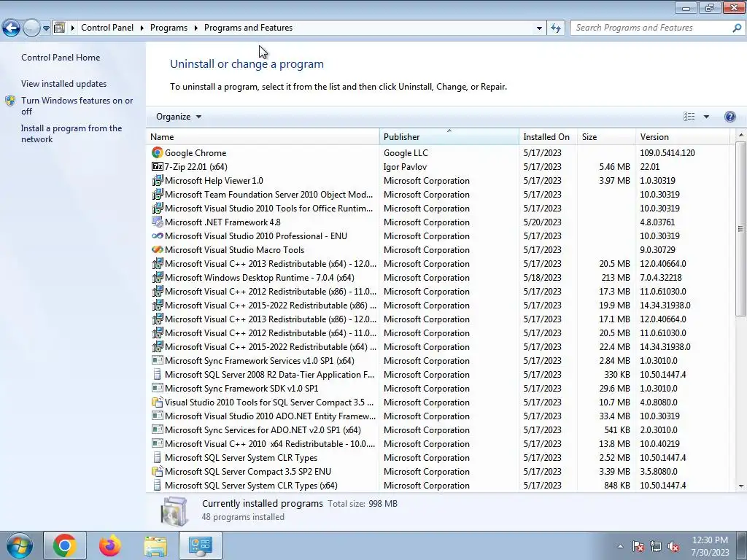Refresh the Programs and Features view
This screenshot has width=747, height=560.
[556, 28]
